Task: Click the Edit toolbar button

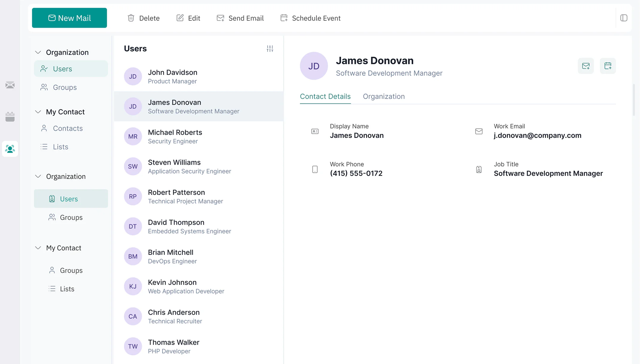Action: 188,18
